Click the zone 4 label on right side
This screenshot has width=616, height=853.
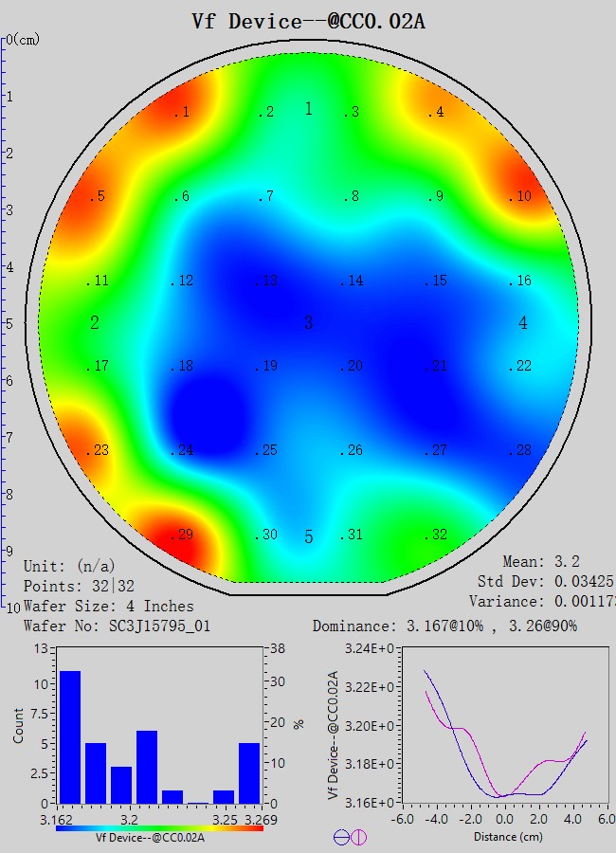(523, 323)
